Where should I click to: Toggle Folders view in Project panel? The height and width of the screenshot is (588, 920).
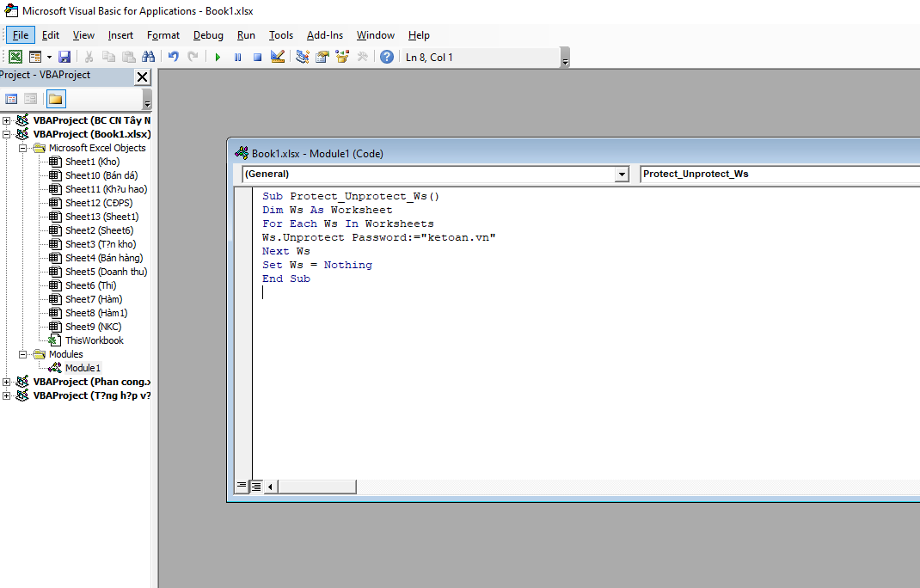click(x=55, y=99)
